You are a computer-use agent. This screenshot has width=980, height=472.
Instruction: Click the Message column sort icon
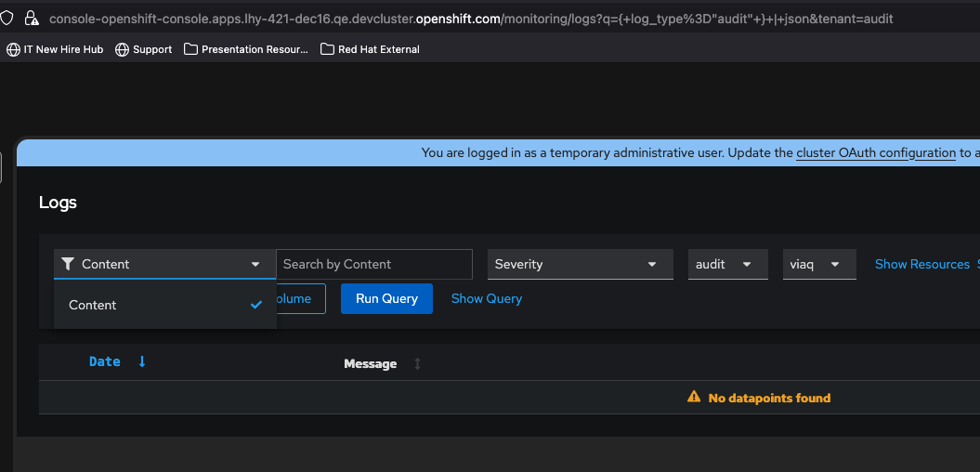417,364
